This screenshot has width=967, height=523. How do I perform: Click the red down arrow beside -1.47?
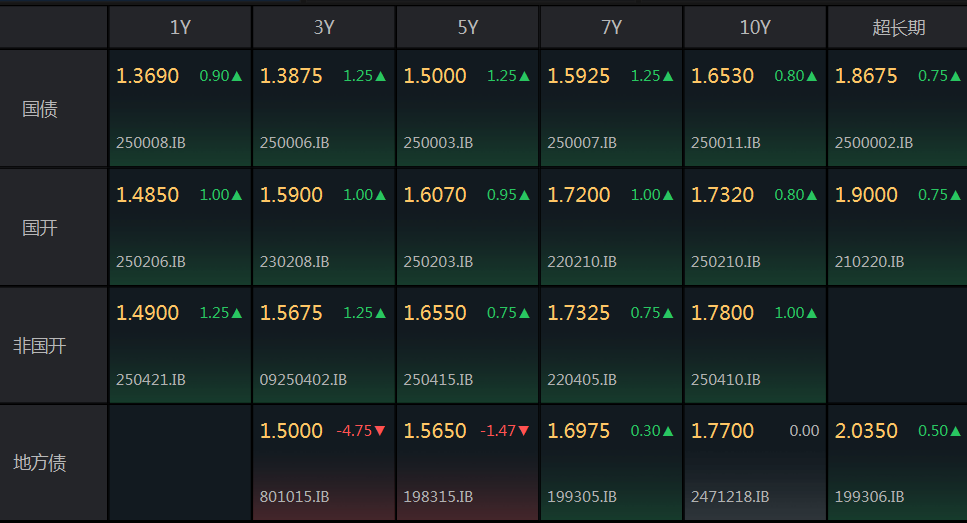coord(524,430)
